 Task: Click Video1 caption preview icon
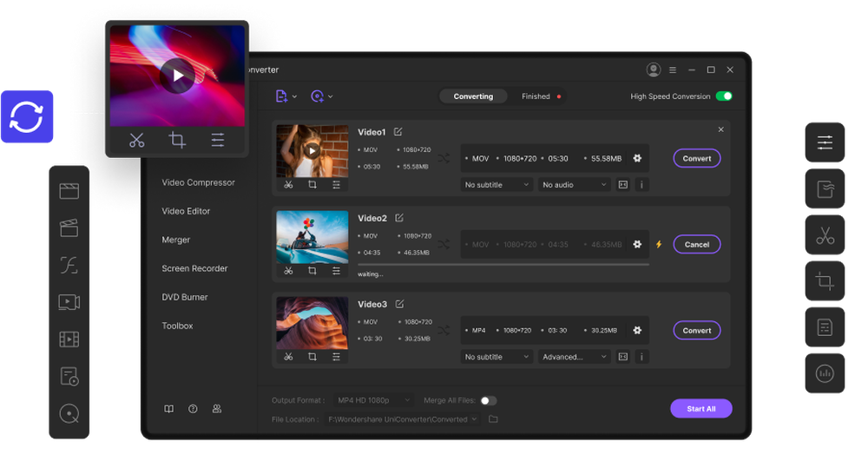click(622, 185)
